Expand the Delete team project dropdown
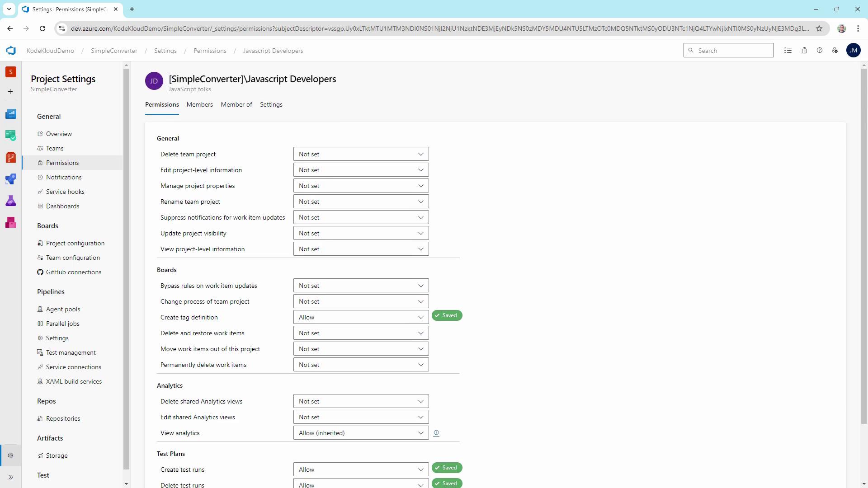This screenshot has height=488, width=868. pos(361,154)
